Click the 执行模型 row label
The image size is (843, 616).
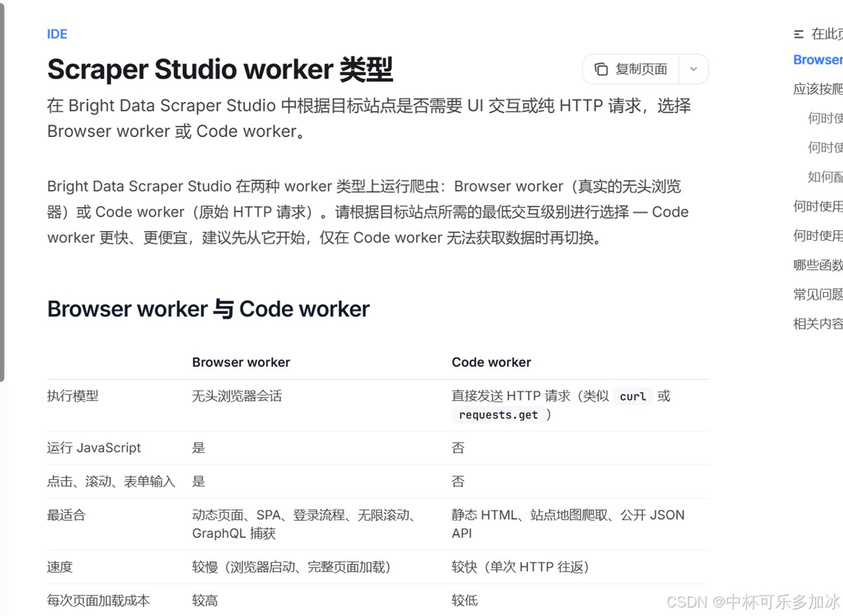tap(73, 396)
